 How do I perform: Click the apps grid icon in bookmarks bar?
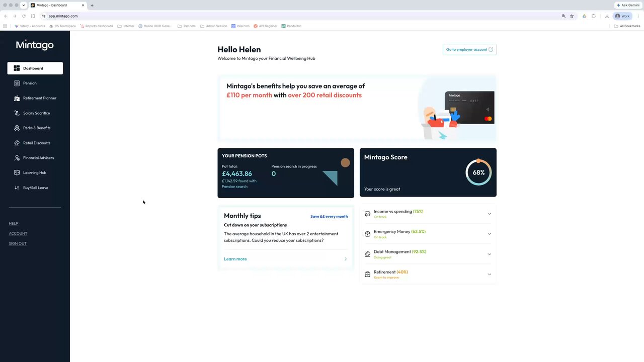(5, 26)
